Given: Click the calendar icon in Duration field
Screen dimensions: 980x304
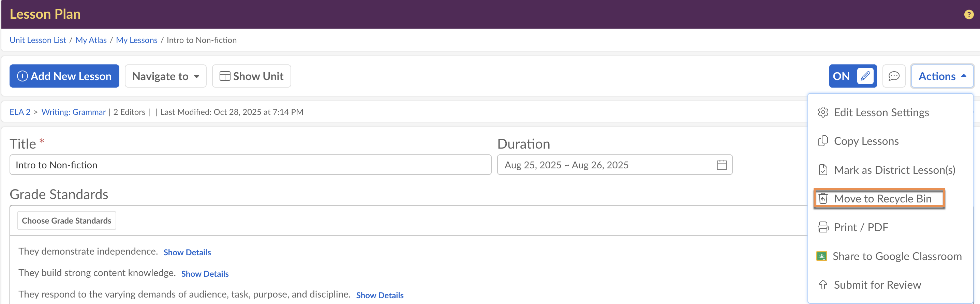Looking at the screenshot, I should coord(721,165).
